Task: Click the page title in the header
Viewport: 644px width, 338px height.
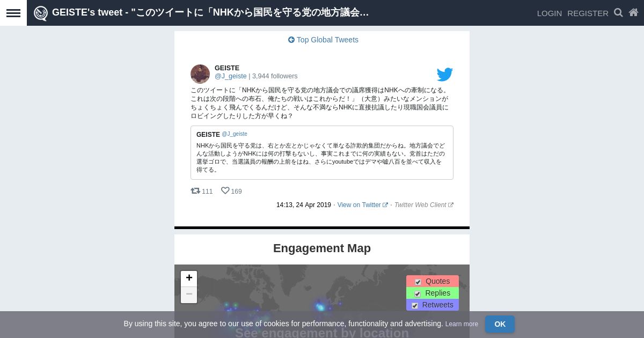Action: [x=210, y=12]
